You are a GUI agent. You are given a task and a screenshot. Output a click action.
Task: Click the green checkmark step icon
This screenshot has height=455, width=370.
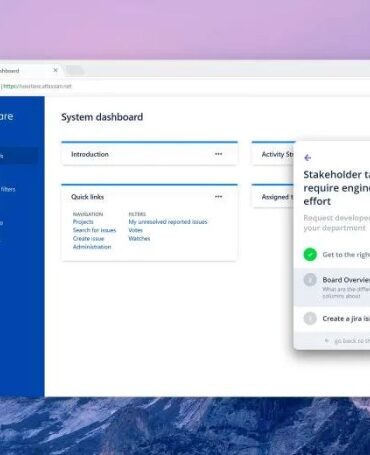[x=310, y=254]
